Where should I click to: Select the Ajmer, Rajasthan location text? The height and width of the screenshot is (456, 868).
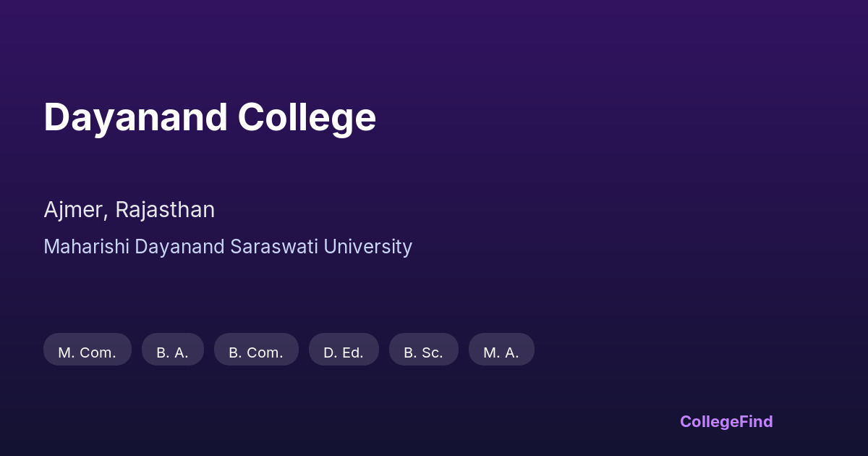(129, 210)
